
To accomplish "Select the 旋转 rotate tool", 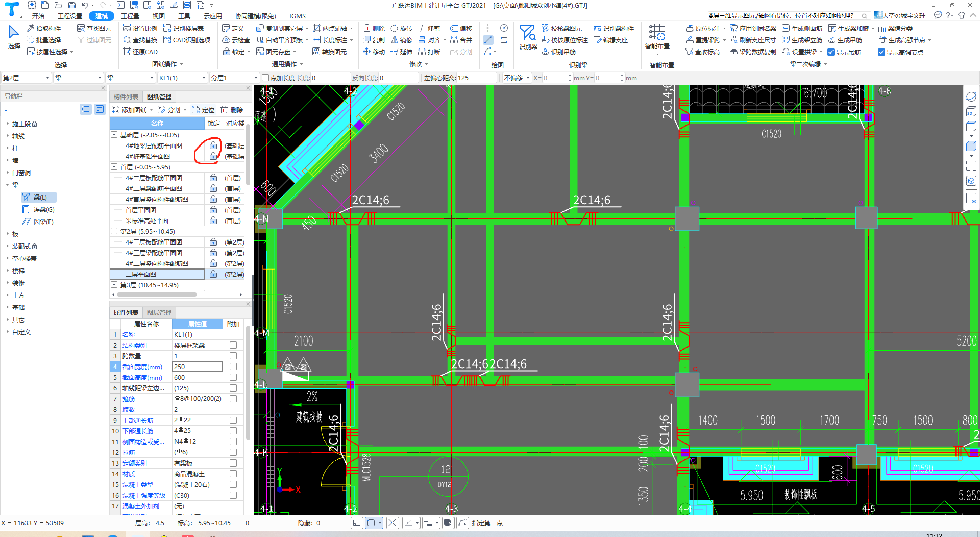I will coord(402,28).
